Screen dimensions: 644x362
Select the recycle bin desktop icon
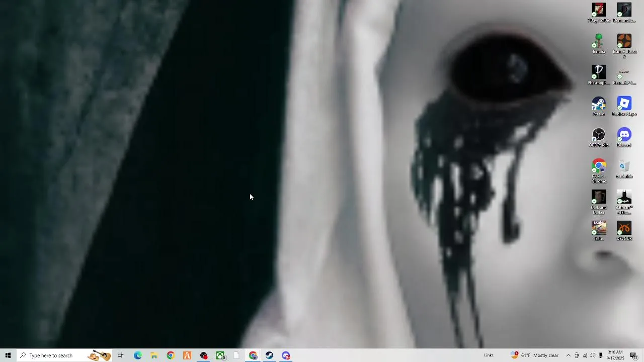click(x=624, y=168)
